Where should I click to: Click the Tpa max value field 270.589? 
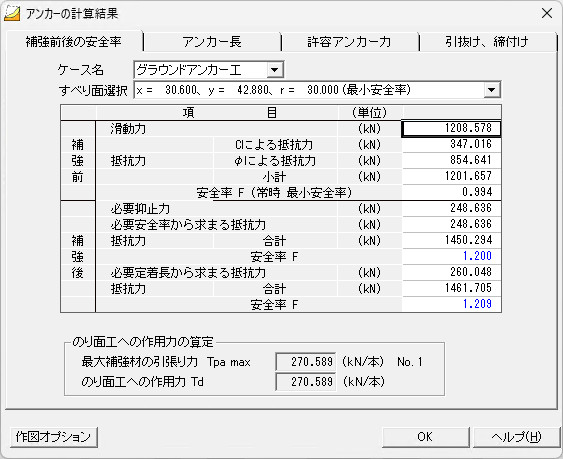click(306, 362)
